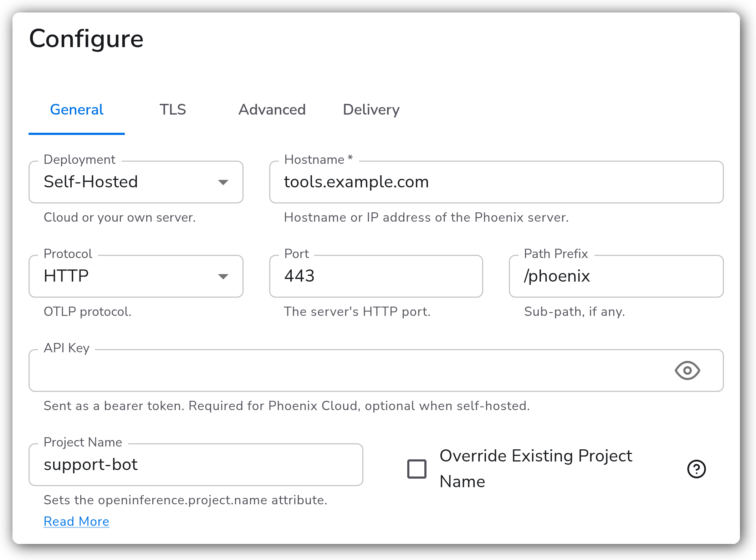
Task: Click text 'Hostname or IP address of the Phoenix server.'
Action: click(426, 217)
